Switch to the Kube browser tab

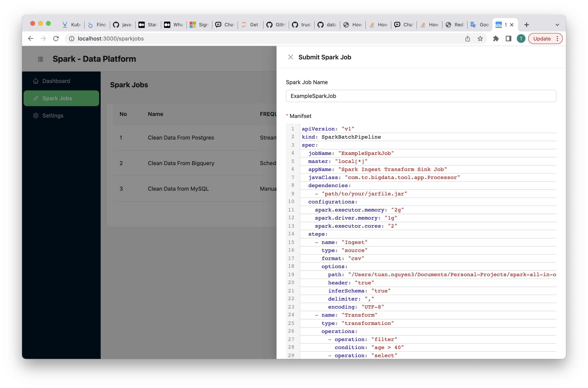72,25
